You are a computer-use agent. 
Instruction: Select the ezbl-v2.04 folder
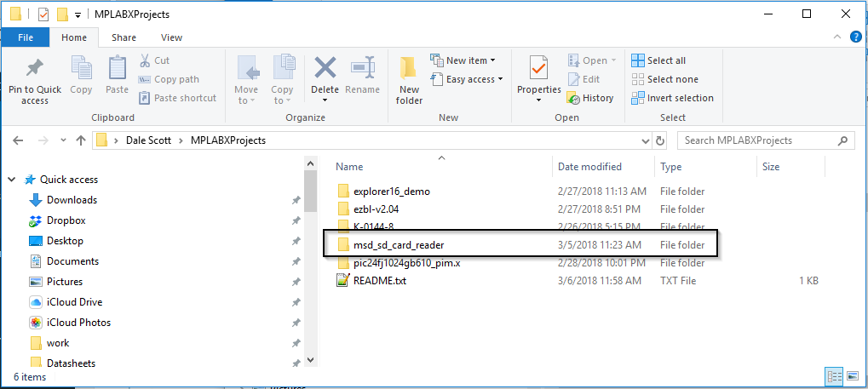pos(376,209)
